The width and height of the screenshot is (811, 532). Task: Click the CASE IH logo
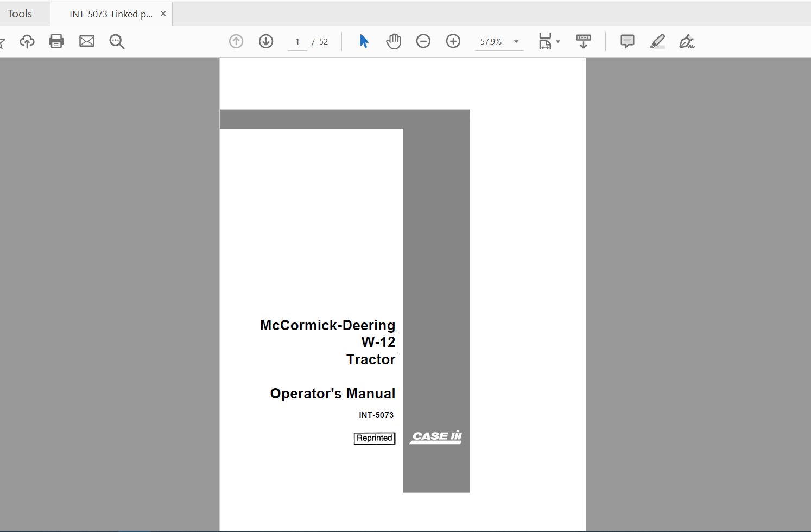(x=436, y=437)
